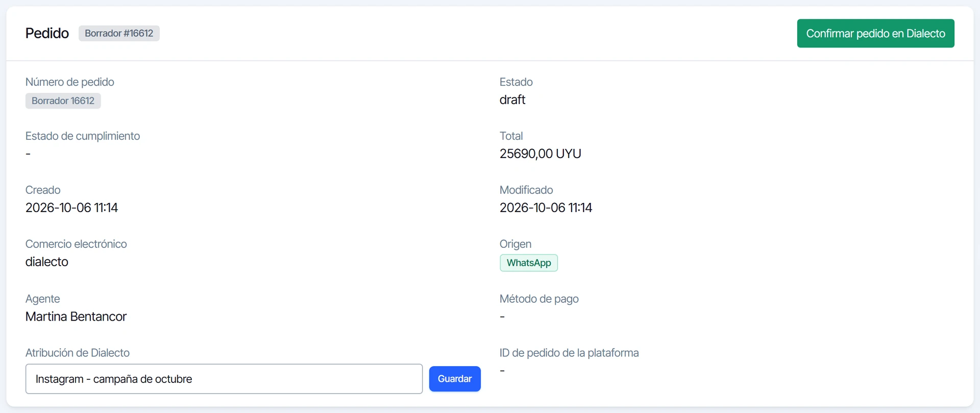Click the ID de pedido de la plataforma label
Image resolution: width=980 pixels, height=413 pixels.
(569, 353)
